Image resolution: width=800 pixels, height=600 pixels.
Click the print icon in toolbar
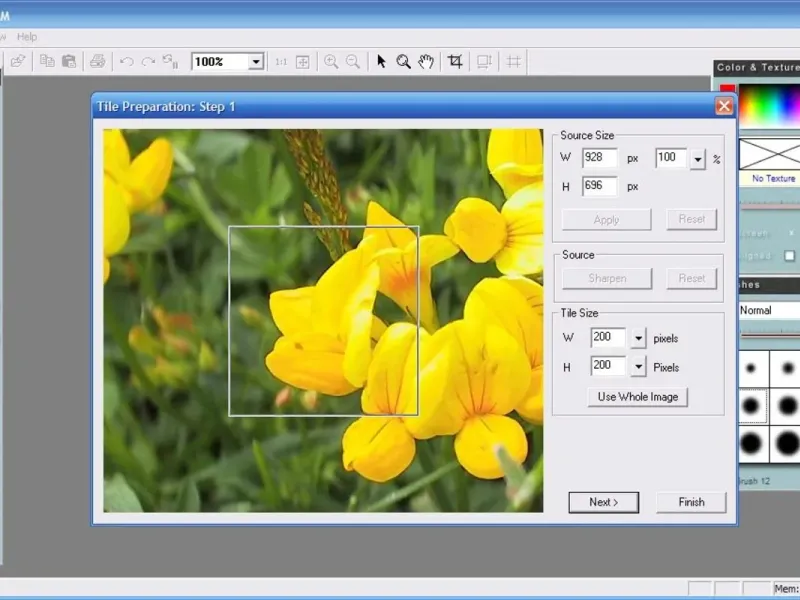pos(97,62)
